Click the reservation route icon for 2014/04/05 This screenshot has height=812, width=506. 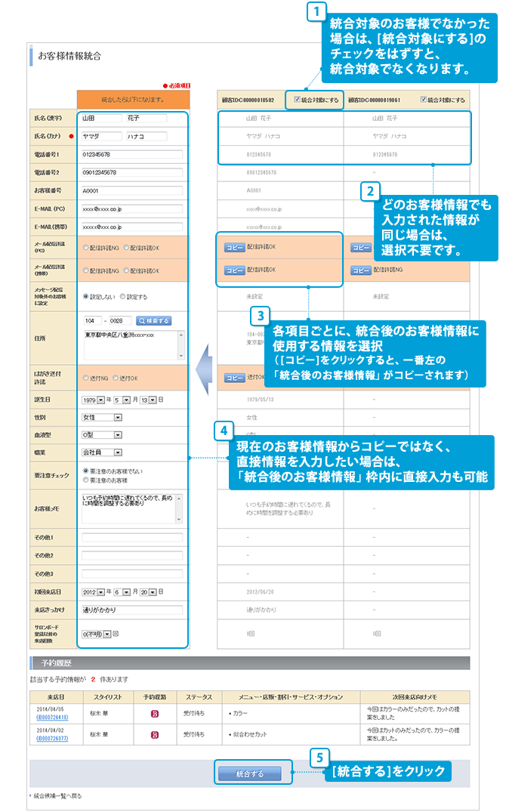tap(155, 712)
